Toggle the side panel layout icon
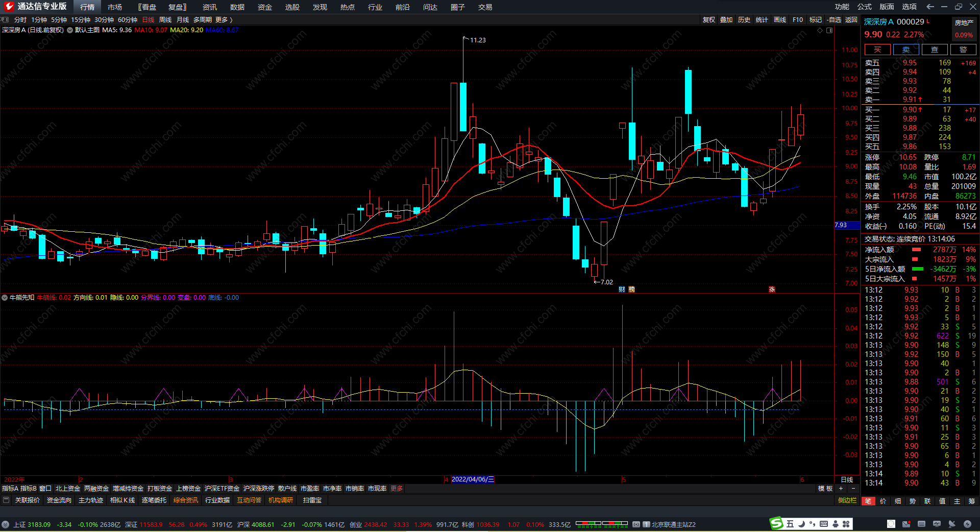 (829, 31)
